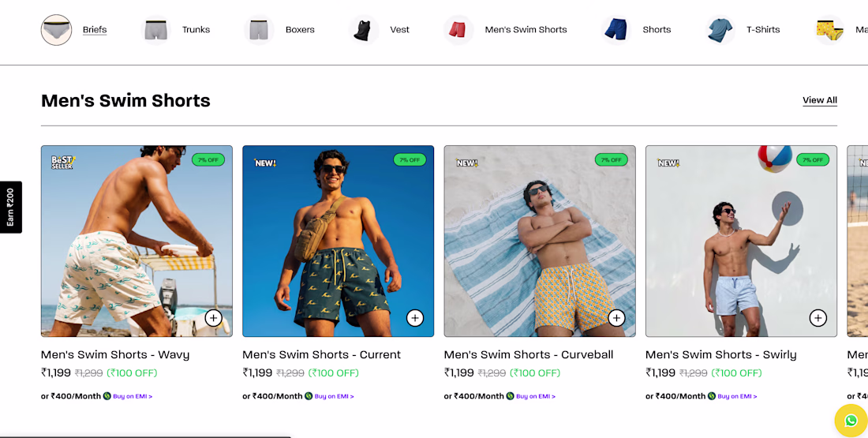Select the Briefs category icon

point(57,30)
